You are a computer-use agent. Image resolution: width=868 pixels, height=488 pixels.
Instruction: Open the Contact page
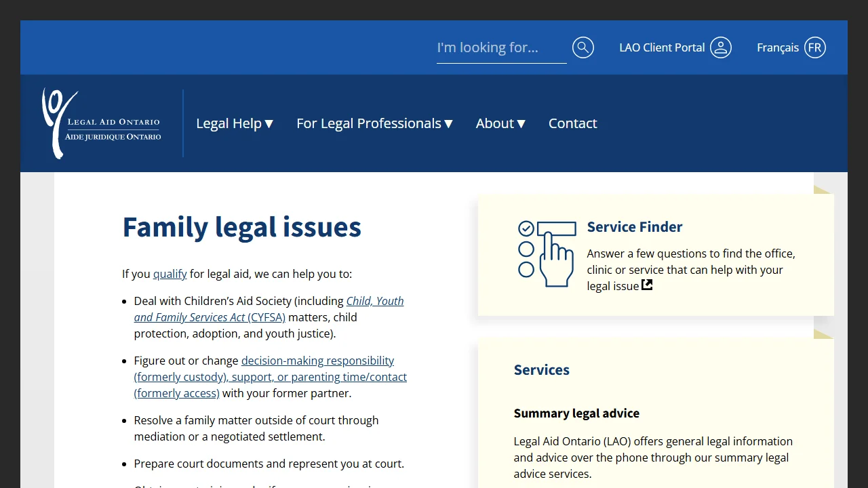point(573,123)
